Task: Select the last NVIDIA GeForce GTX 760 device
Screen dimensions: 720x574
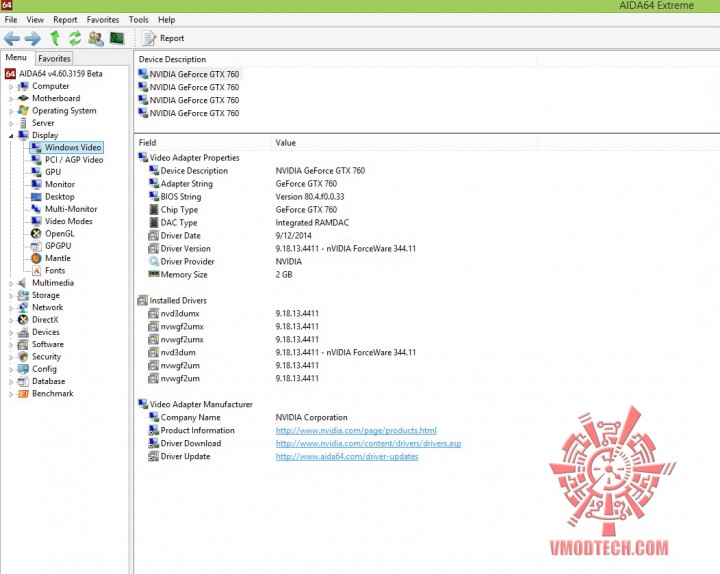Action: 189,113
